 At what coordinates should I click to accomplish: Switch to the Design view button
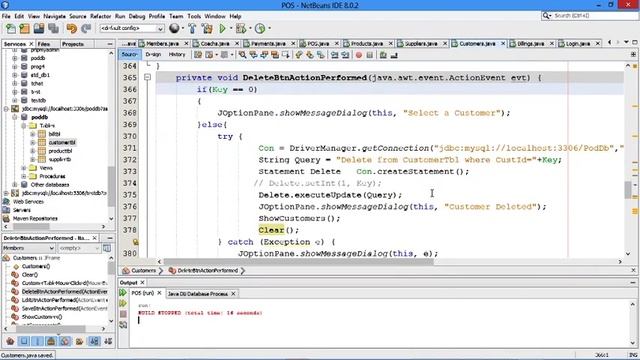(x=153, y=54)
